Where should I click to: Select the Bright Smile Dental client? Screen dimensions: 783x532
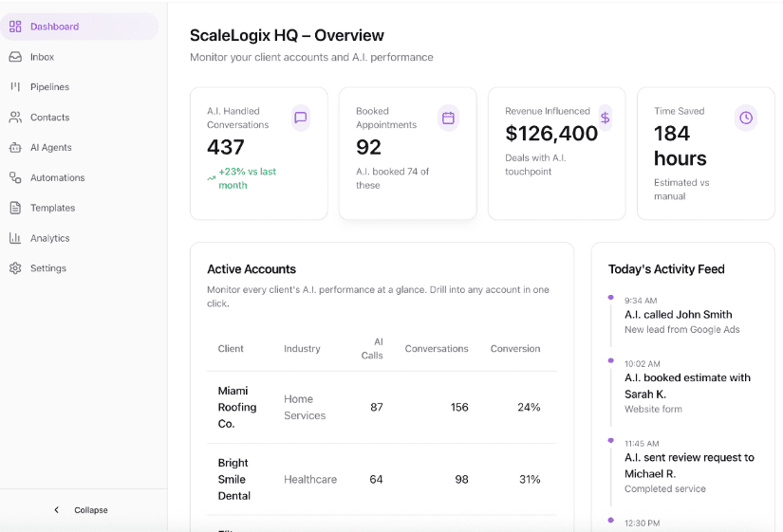coord(233,479)
